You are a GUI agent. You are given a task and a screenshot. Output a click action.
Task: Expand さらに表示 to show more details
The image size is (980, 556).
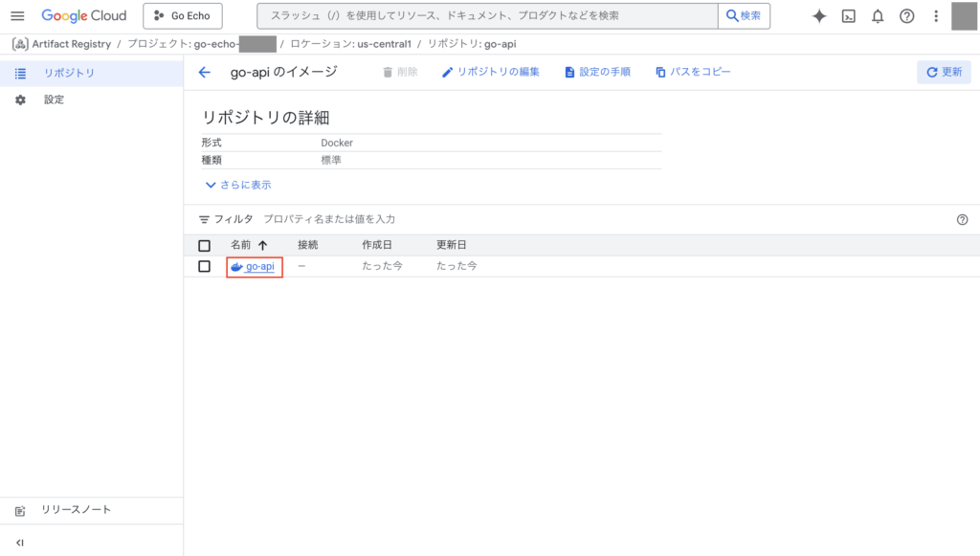point(238,185)
